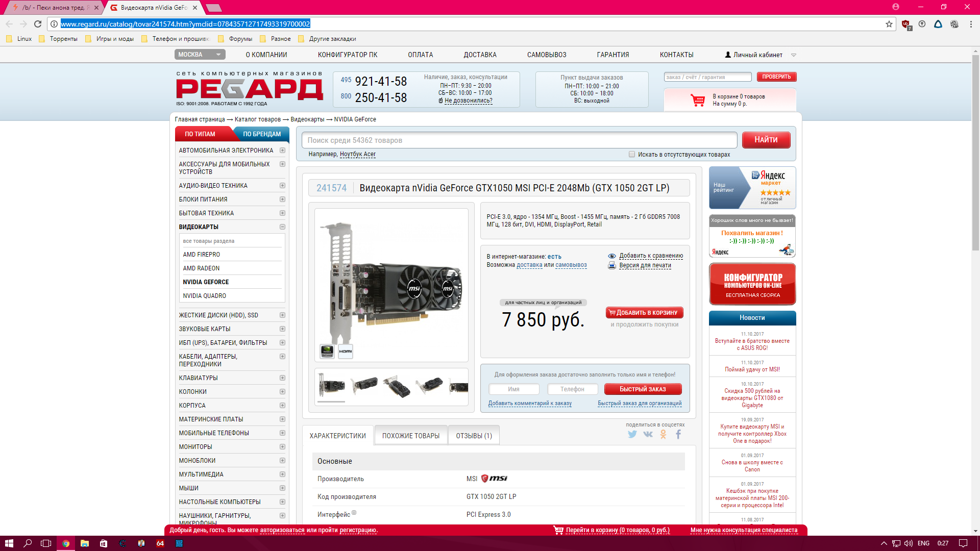Open the Личный кабинет dropdown arrow

pos(794,55)
